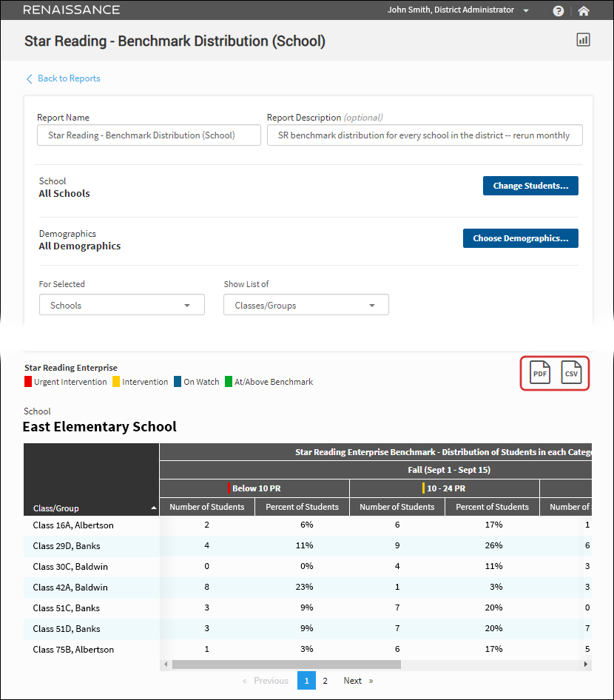The height and width of the screenshot is (700, 614).
Task: Select row Class 42A, Baldwin
Action: tap(308, 587)
